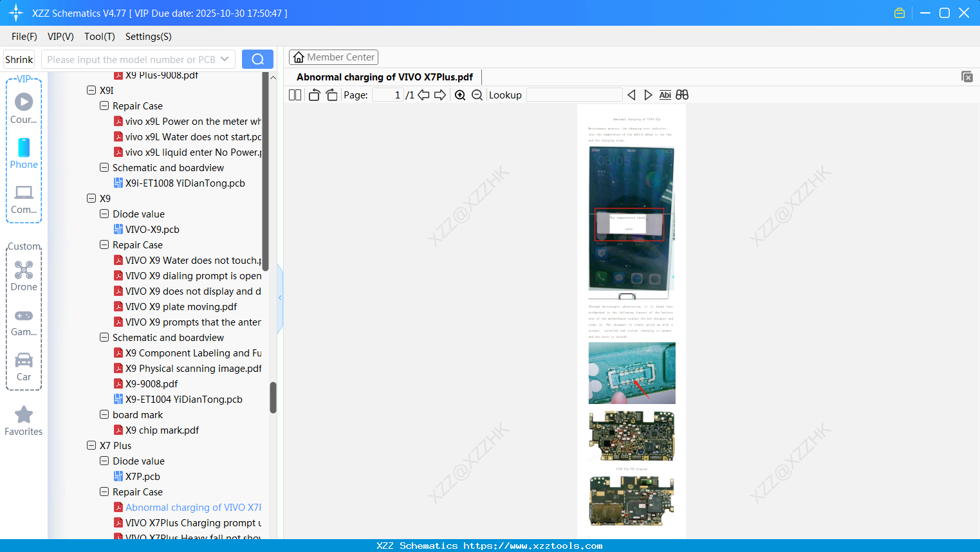
Task: Zoom in on the PDF
Action: [460, 95]
